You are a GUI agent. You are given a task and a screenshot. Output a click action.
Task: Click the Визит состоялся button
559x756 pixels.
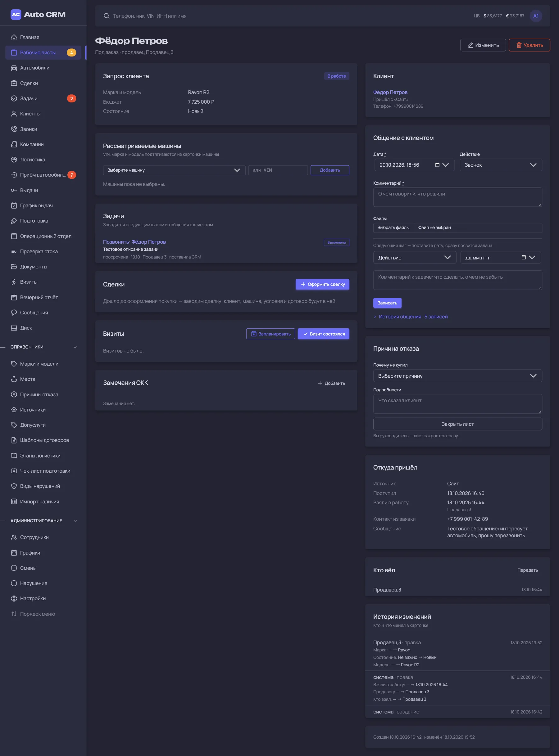pos(323,334)
